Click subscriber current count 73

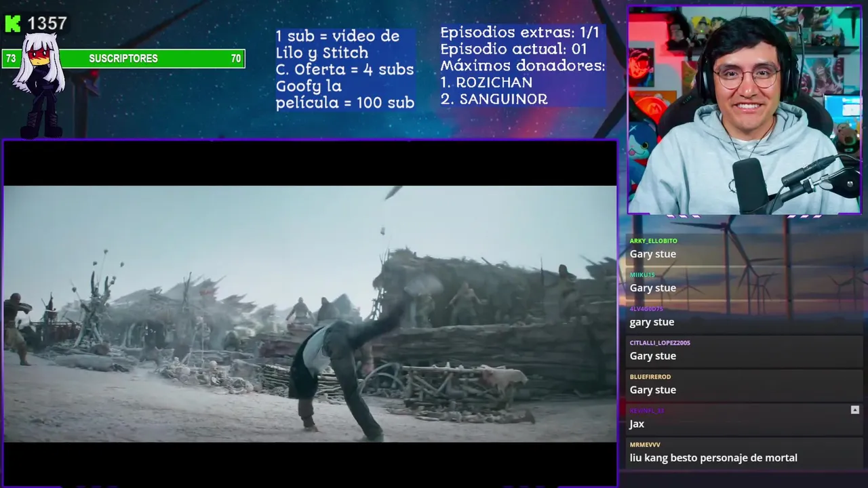(x=11, y=59)
